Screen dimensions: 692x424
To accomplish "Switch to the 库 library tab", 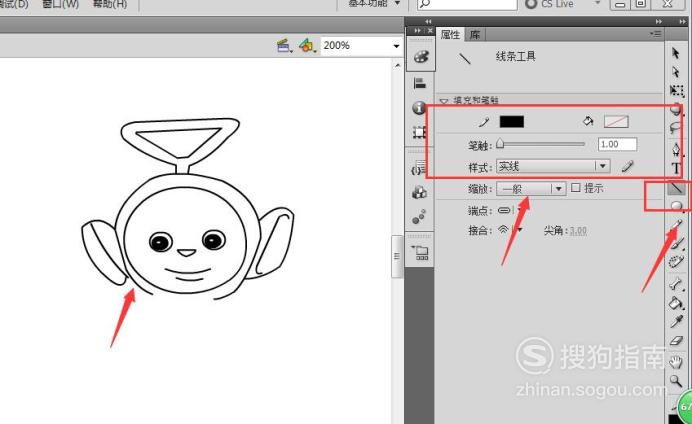I will (475, 34).
